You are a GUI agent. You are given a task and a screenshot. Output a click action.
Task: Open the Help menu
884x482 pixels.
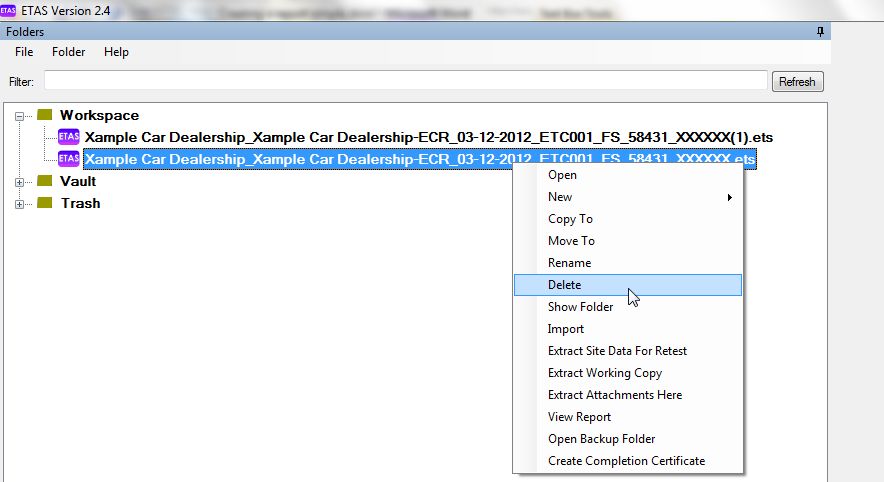[x=116, y=52]
